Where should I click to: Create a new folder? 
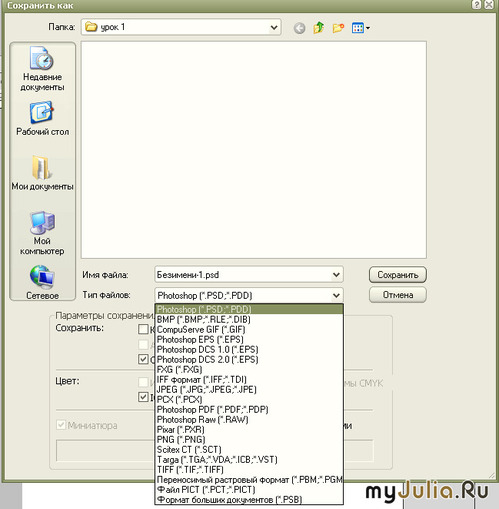click(338, 28)
